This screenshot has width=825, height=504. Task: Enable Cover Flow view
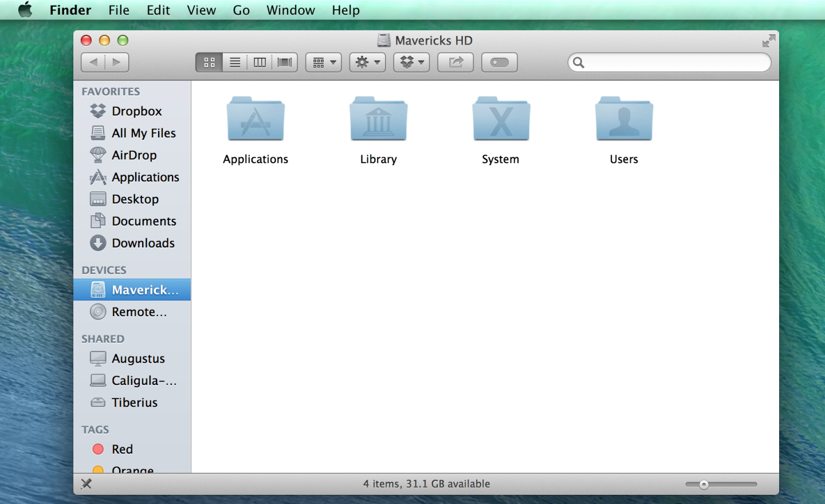(x=285, y=62)
